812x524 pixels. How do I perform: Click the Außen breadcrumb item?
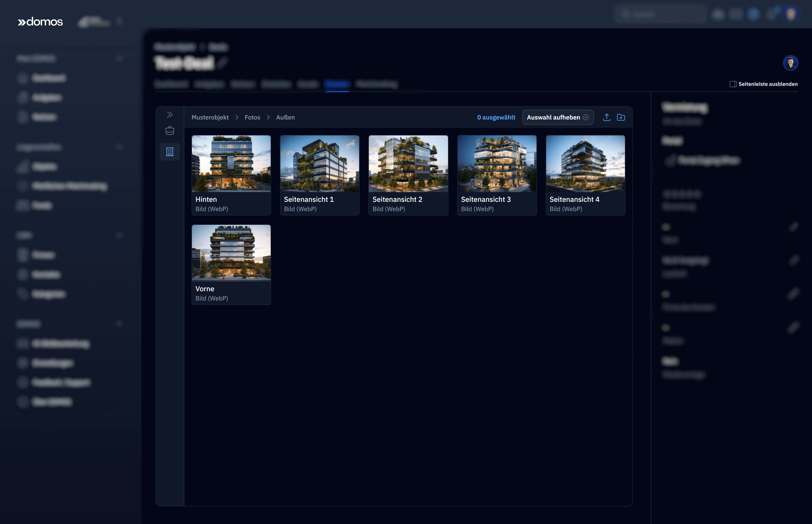tap(285, 117)
